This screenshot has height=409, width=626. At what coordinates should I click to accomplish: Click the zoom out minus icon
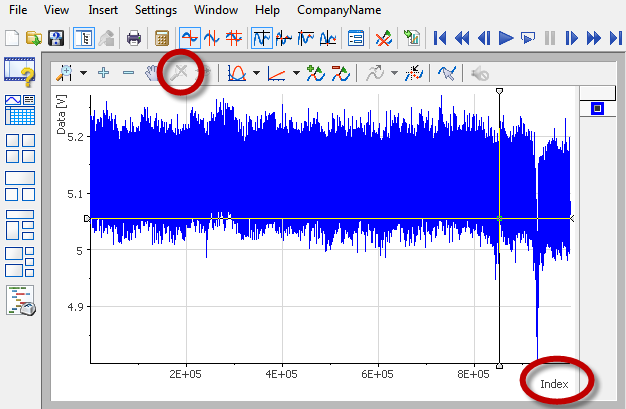click(128, 73)
